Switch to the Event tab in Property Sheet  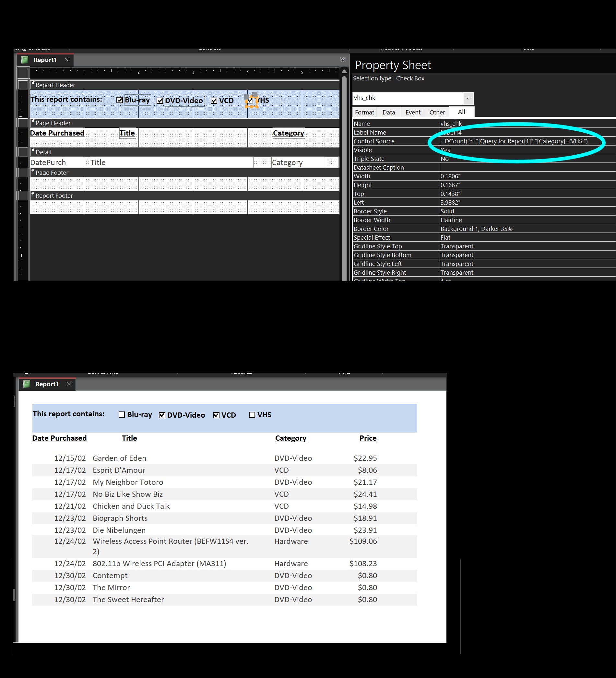click(413, 112)
